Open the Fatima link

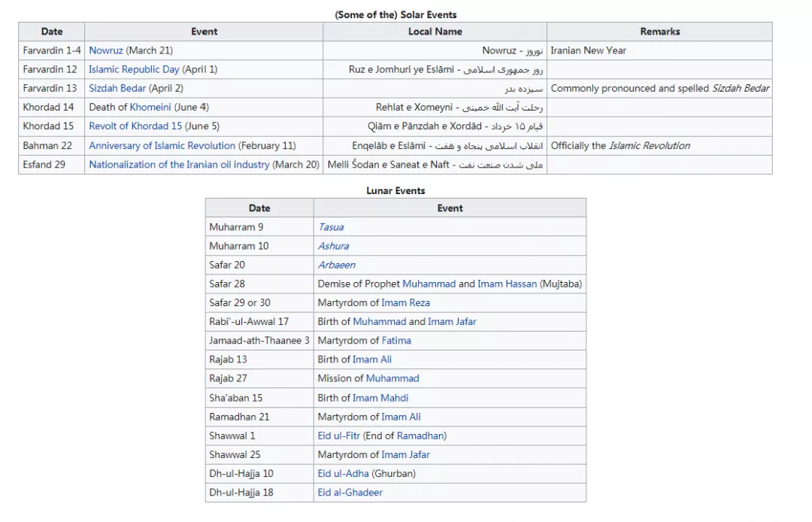396,341
